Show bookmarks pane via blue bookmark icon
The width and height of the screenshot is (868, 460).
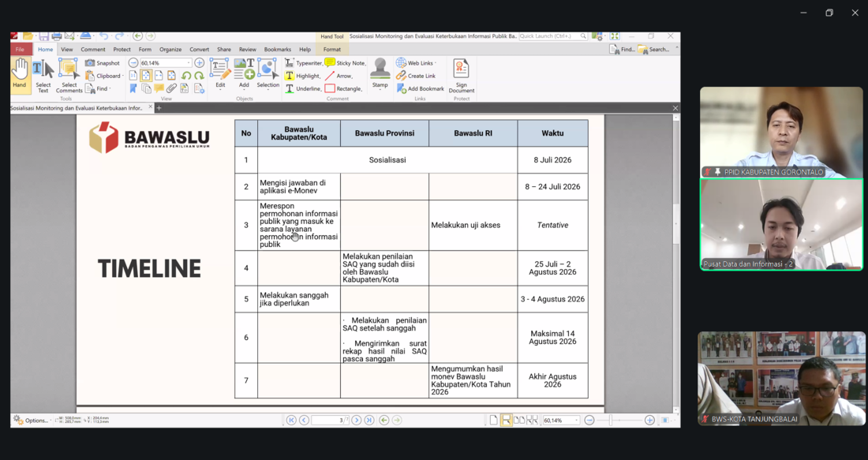point(133,88)
